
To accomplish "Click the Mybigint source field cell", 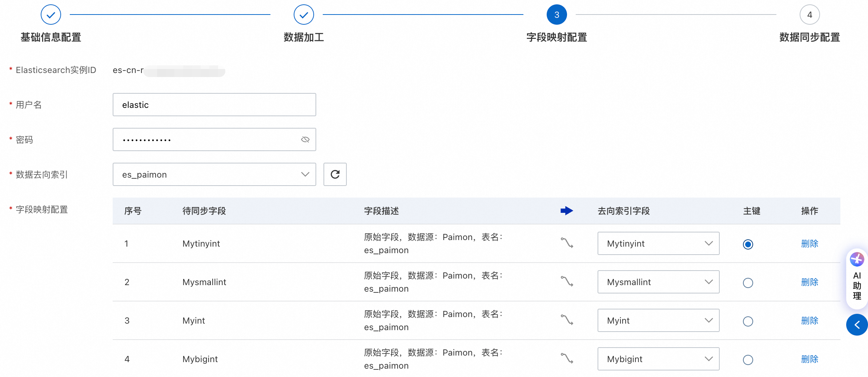I will click(x=200, y=359).
